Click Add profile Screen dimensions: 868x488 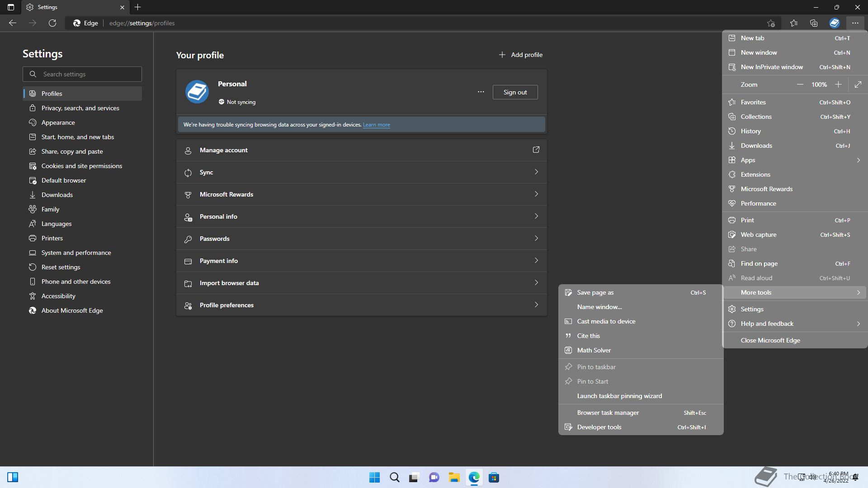(x=520, y=55)
